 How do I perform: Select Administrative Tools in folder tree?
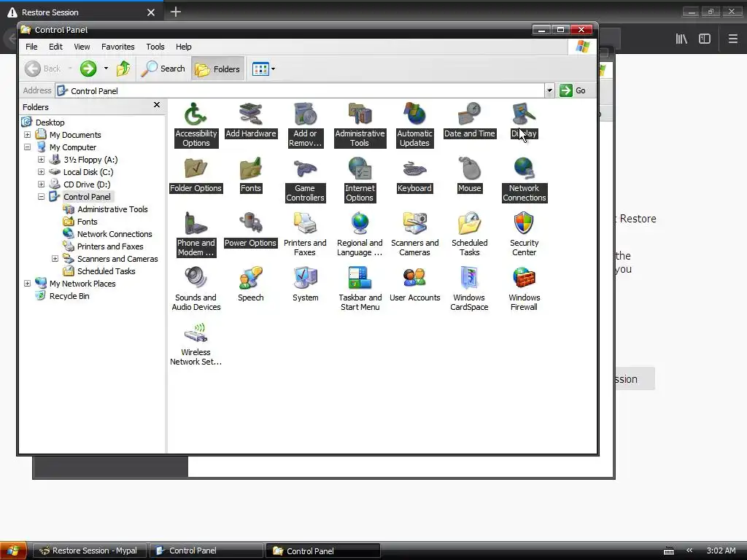tap(112, 209)
